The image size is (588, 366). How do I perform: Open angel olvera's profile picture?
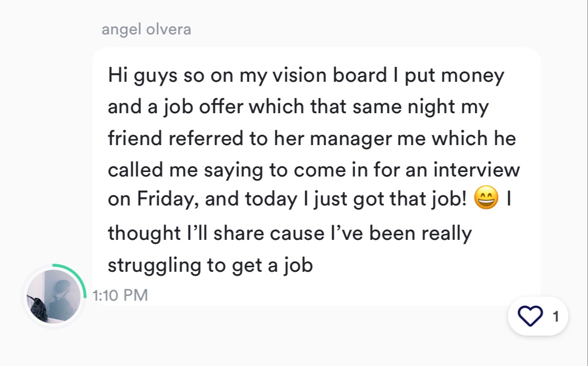[53, 297]
